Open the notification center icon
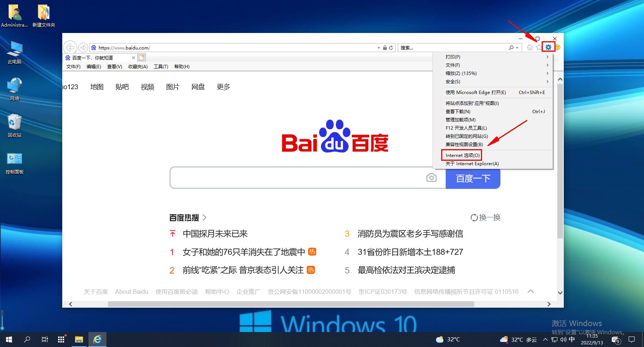 632,340
